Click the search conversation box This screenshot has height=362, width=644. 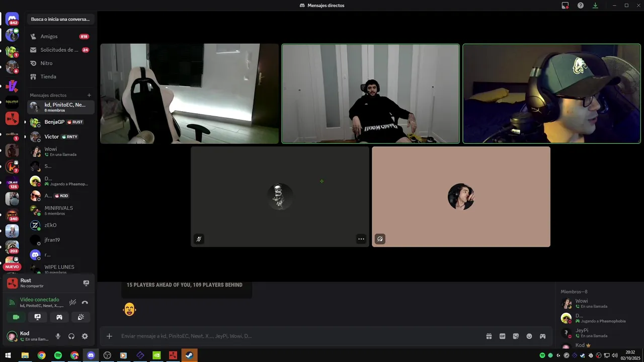pyautogui.click(x=60, y=19)
